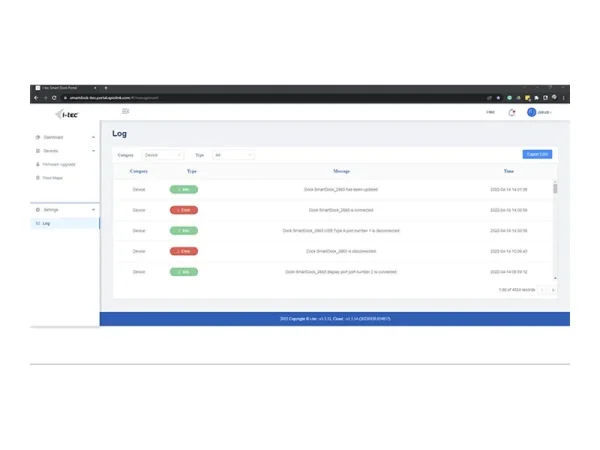Select the Log item in the sidebar

click(x=46, y=223)
